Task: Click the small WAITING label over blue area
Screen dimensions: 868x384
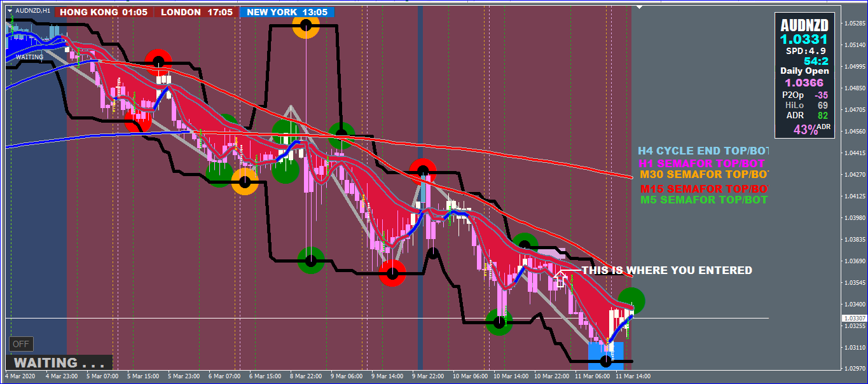Action: coord(29,57)
